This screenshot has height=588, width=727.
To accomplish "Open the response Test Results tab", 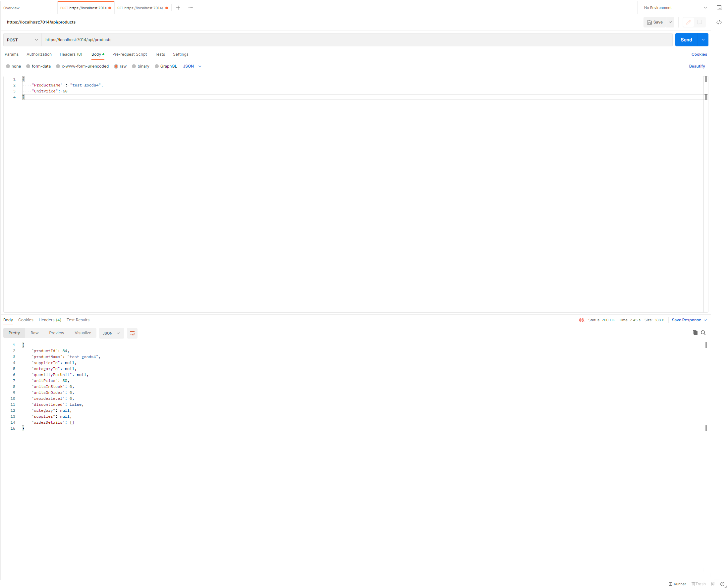I will 78,320.
